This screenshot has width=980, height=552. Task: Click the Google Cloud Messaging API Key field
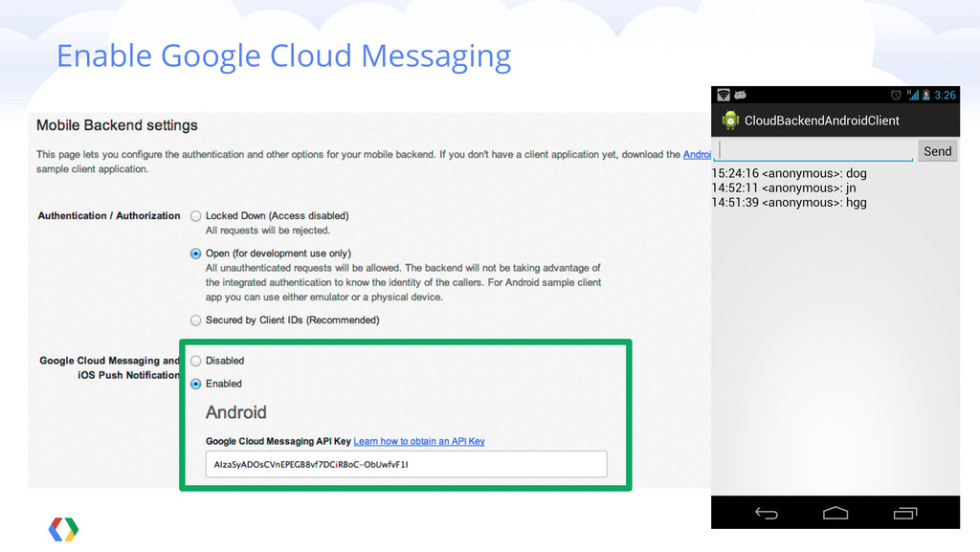[x=406, y=465]
